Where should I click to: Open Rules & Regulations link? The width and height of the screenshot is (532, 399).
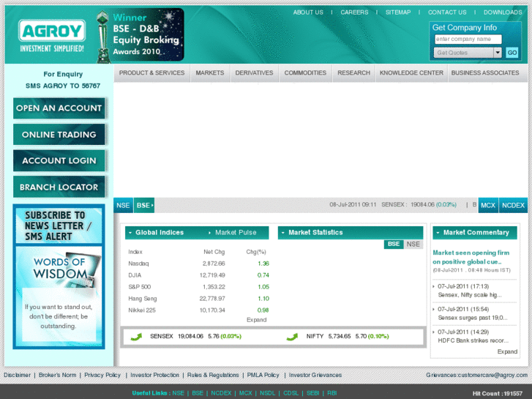pos(213,375)
